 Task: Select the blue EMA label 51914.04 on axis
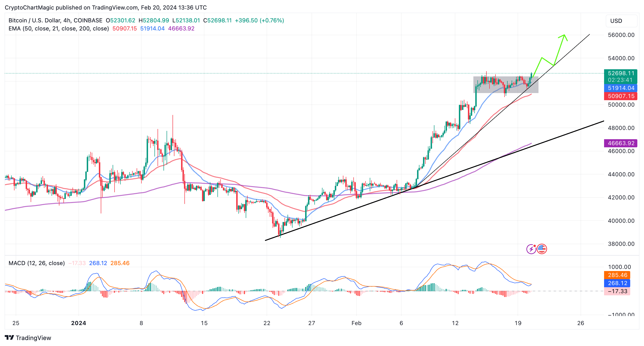[x=621, y=88]
